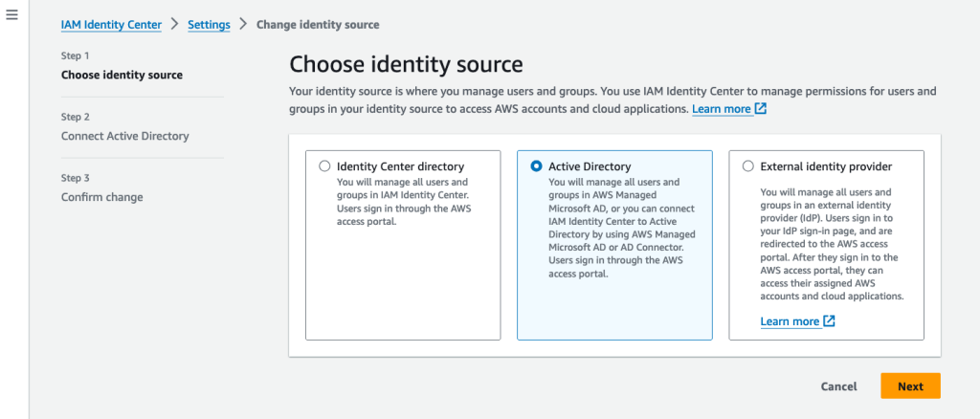Select the Identity Center directory radio button
980x419 pixels.
[x=324, y=166]
